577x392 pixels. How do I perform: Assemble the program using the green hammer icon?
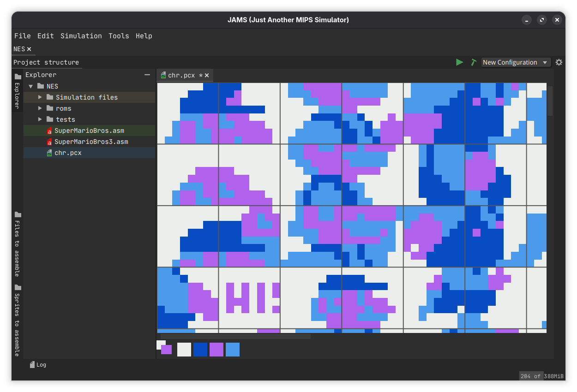(473, 62)
